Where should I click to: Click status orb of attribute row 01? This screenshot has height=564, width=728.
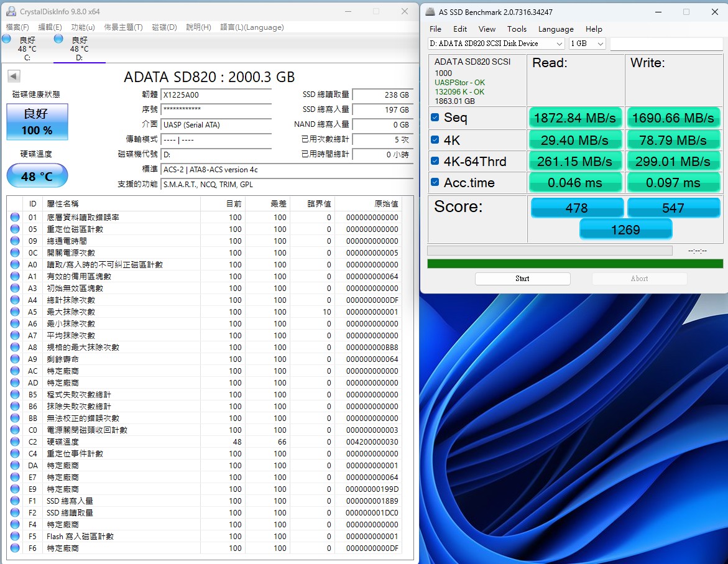tap(15, 217)
